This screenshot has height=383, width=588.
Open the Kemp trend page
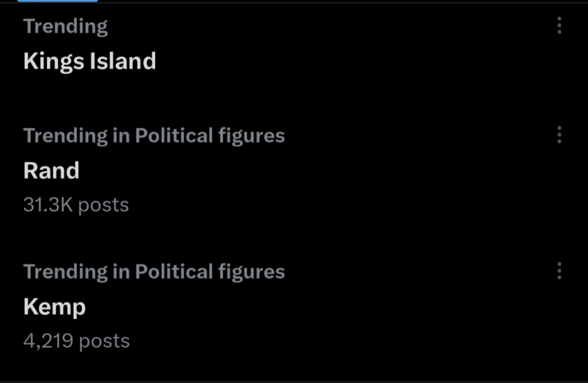point(54,306)
